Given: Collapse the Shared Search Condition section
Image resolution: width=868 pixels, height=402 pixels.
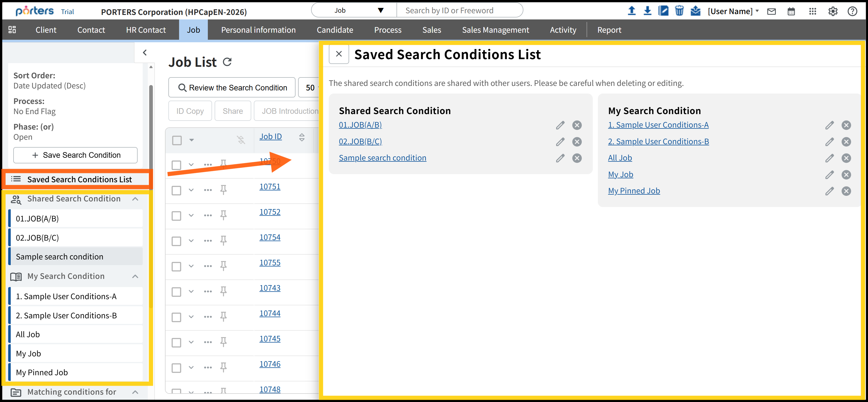Looking at the screenshot, I should (x=135, y=199).
